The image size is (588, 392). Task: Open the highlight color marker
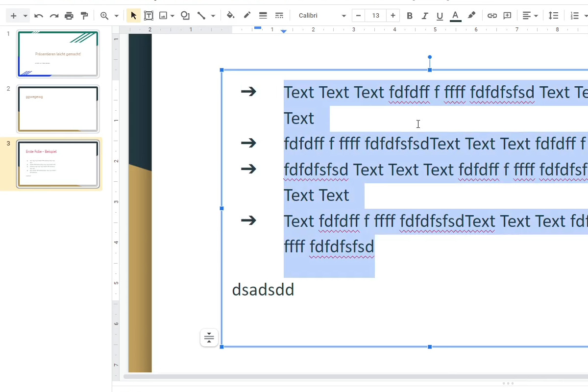click(471, 16)
